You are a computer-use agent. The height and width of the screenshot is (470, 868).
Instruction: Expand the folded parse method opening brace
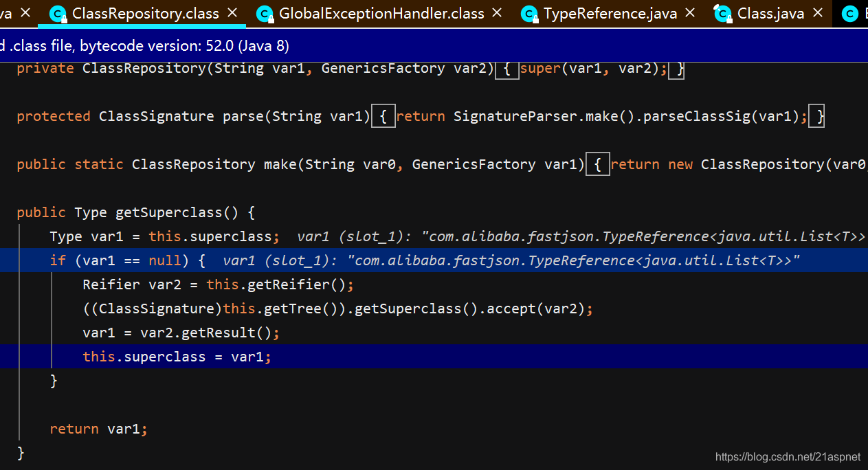(x=383, y=117)
